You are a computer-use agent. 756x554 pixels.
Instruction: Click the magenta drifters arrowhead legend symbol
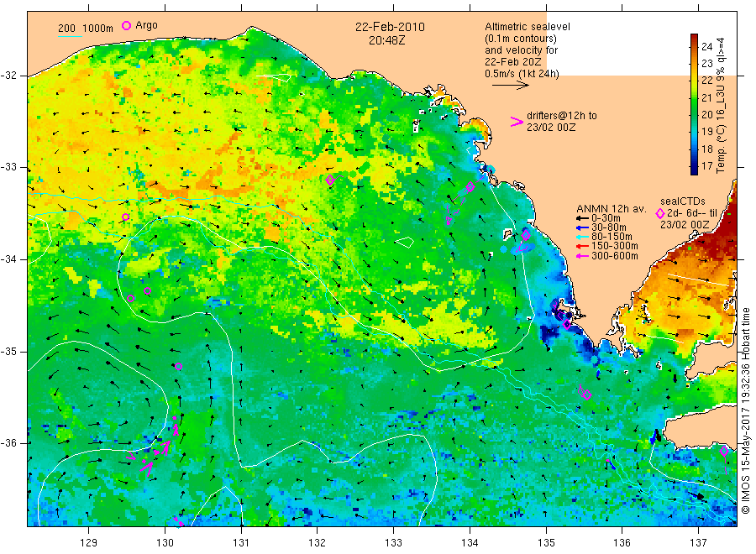tap(517, 122)
